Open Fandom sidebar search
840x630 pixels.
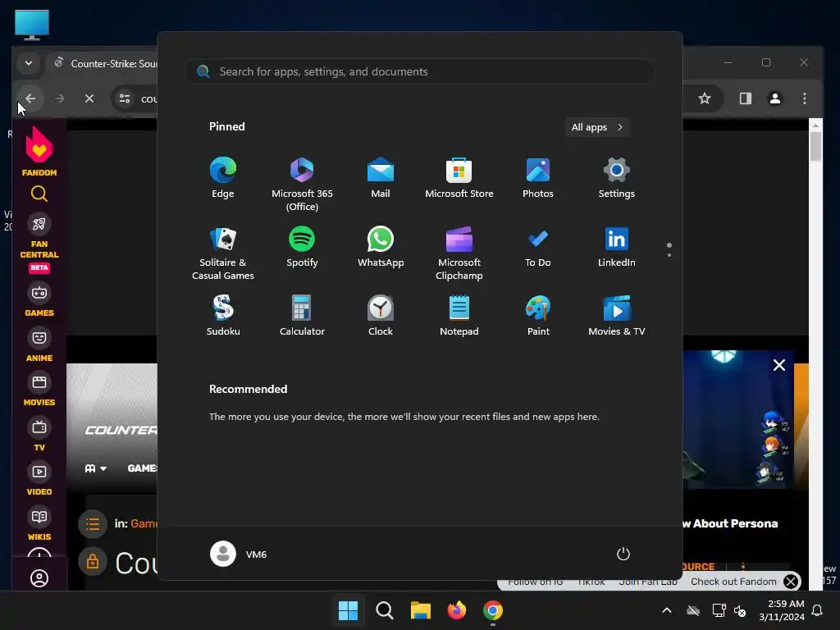(x=39, y=194)
